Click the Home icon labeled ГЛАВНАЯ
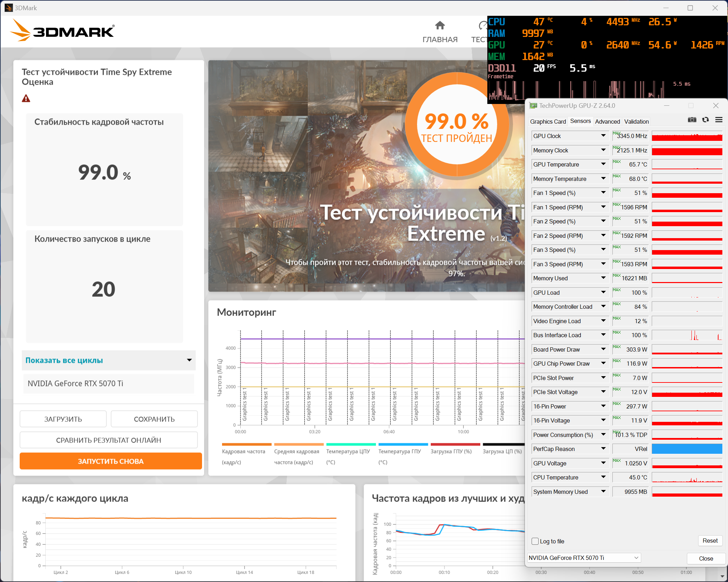 tap(440, 26)
